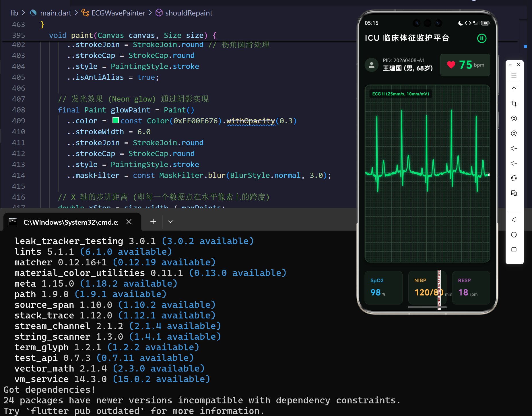Open the terminal tab dropdown chevron
The width and height of the screenshot is (532, 416).
coord(170,221)
